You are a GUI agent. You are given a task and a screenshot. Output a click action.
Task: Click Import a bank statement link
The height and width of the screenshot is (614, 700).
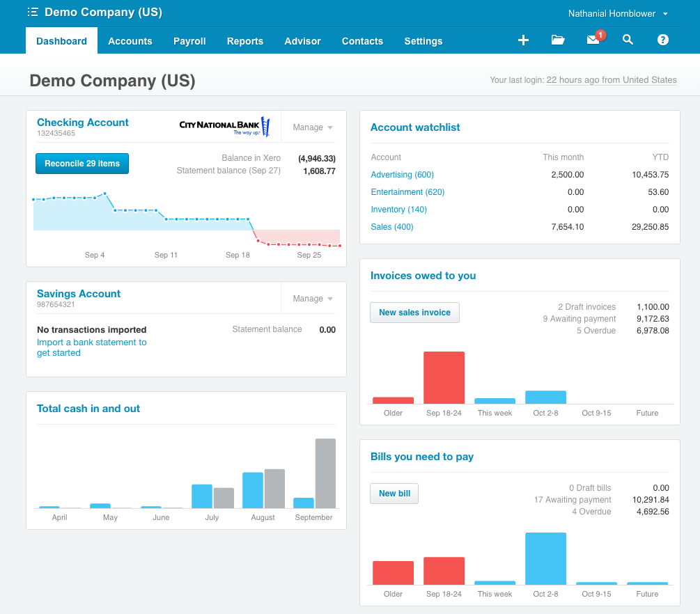91,343
